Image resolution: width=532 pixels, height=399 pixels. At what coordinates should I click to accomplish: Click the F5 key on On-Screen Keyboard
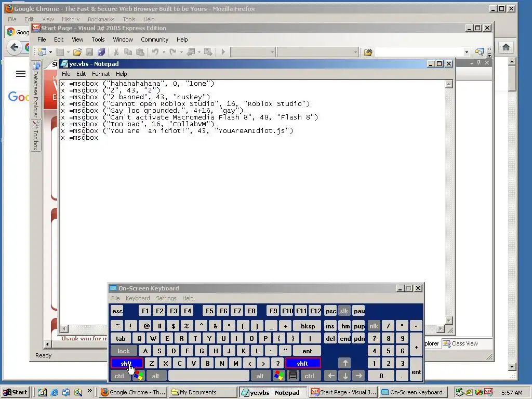209,311
